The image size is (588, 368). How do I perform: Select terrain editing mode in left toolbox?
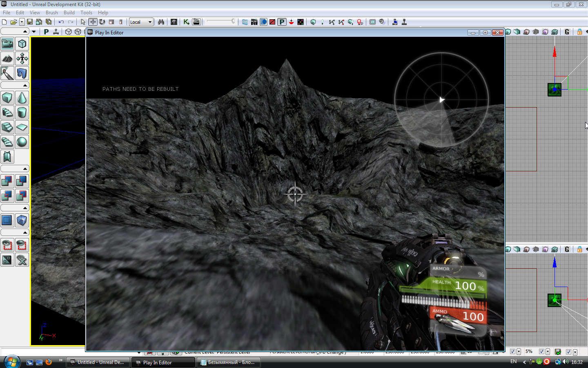click(7, 58)
